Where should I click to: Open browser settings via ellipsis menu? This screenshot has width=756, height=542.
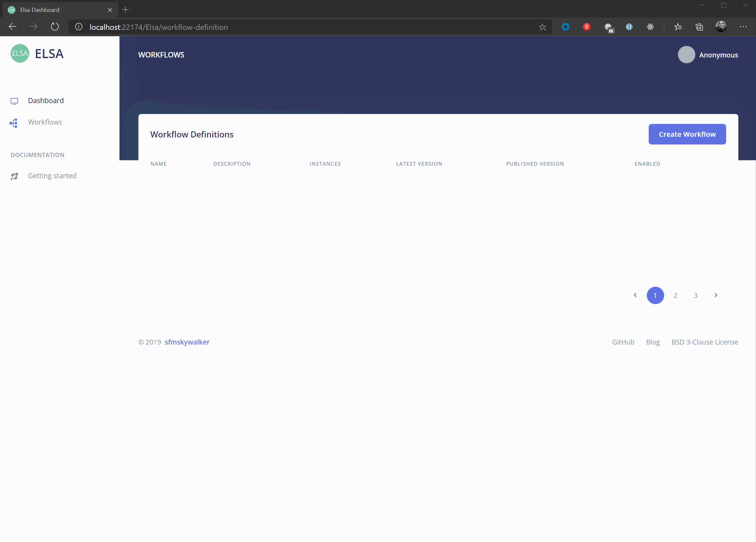pyautogui.click(x=743, y=27)
